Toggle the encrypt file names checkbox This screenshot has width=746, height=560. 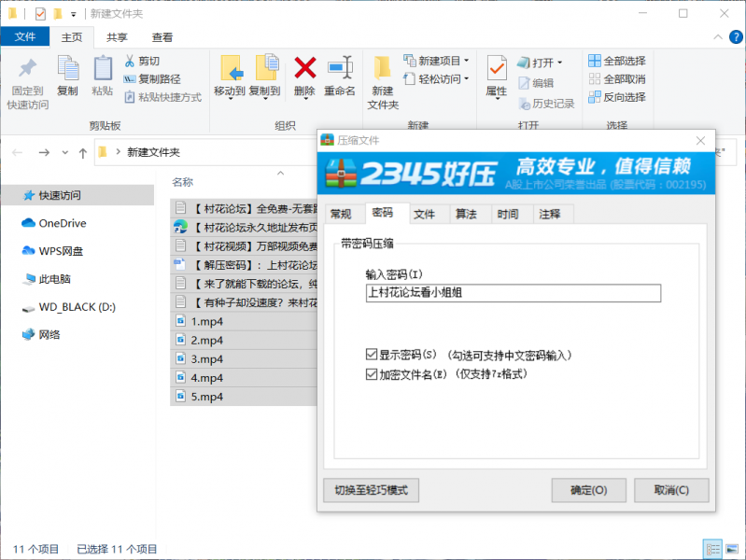click(x=372, y=374)
